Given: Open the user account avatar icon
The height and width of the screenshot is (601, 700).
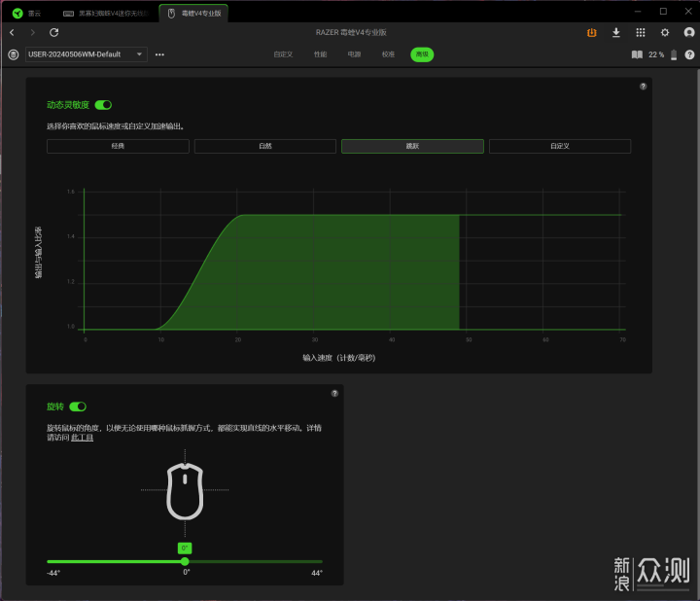Looking at the screenshot, I should [x=689, y=33].
